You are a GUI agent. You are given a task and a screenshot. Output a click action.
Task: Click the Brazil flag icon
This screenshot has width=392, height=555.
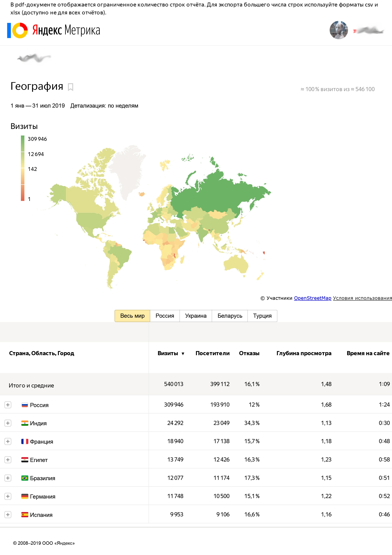tap(25, 478)
